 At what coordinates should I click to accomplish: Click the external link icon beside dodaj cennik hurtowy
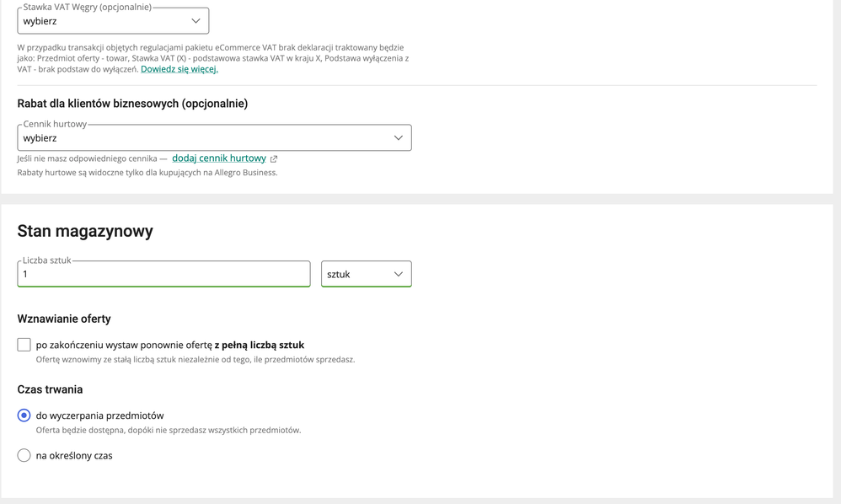[x=274, y=158]
